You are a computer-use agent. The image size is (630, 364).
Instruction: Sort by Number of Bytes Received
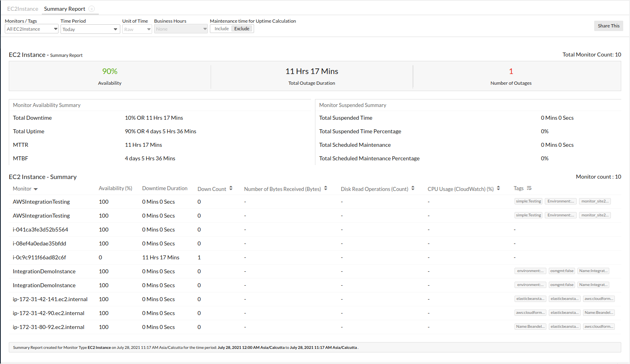(326, 189)
